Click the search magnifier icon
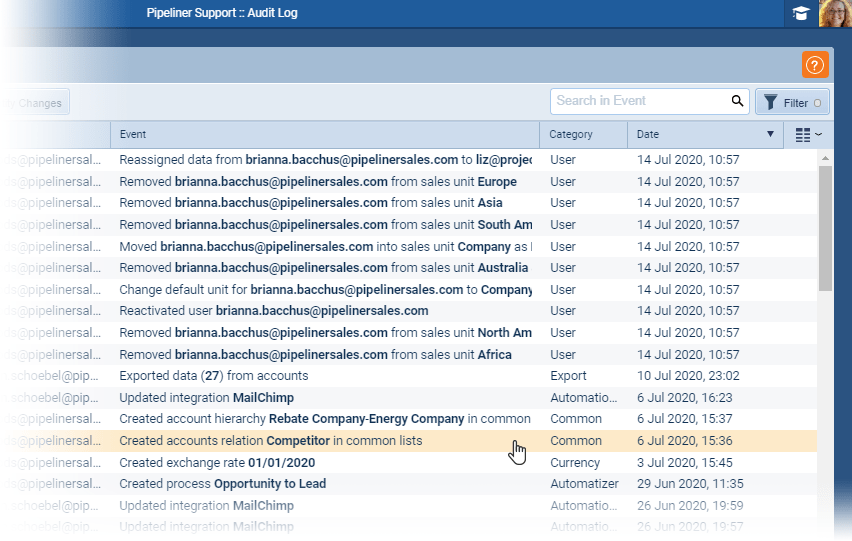The image size is (852, 541). 738,101
